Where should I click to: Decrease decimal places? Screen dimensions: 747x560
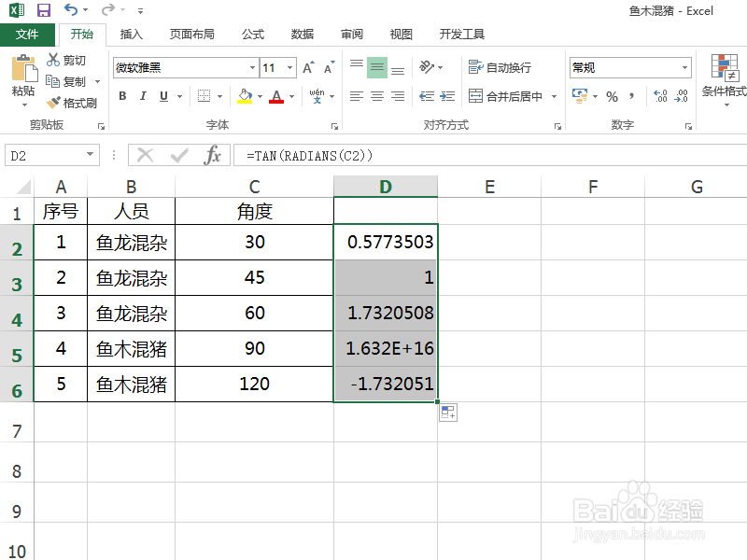coord(682,96)
